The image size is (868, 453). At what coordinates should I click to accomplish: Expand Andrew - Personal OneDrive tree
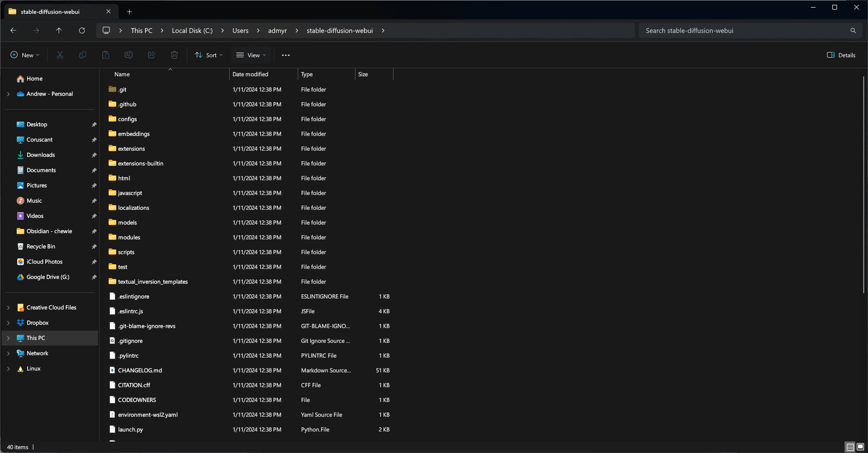(x=9, y=94)
